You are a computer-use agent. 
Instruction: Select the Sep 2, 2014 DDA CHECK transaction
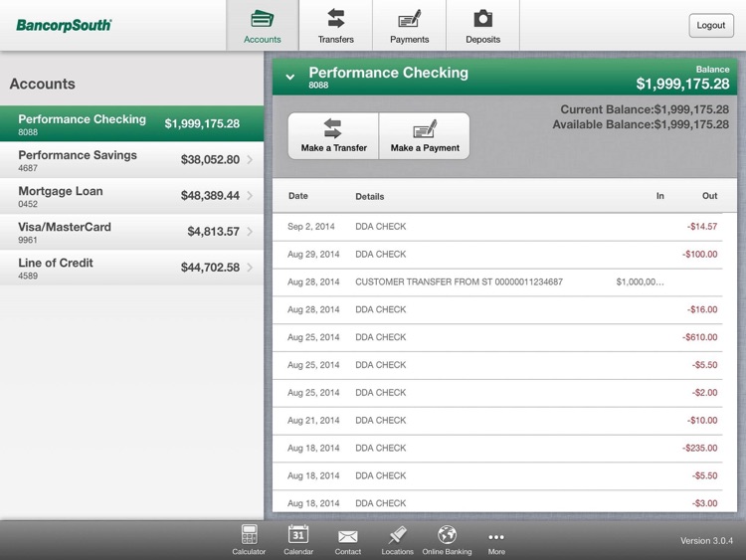tap(497, 227)
